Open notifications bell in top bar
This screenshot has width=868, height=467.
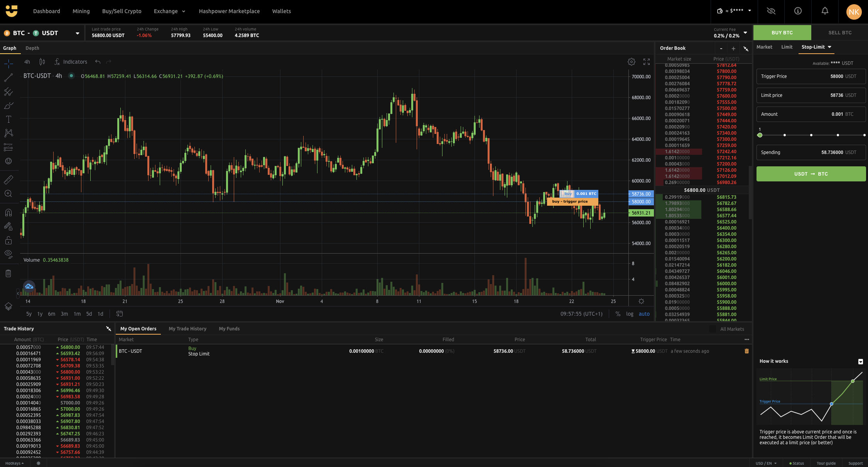(825, 11)
